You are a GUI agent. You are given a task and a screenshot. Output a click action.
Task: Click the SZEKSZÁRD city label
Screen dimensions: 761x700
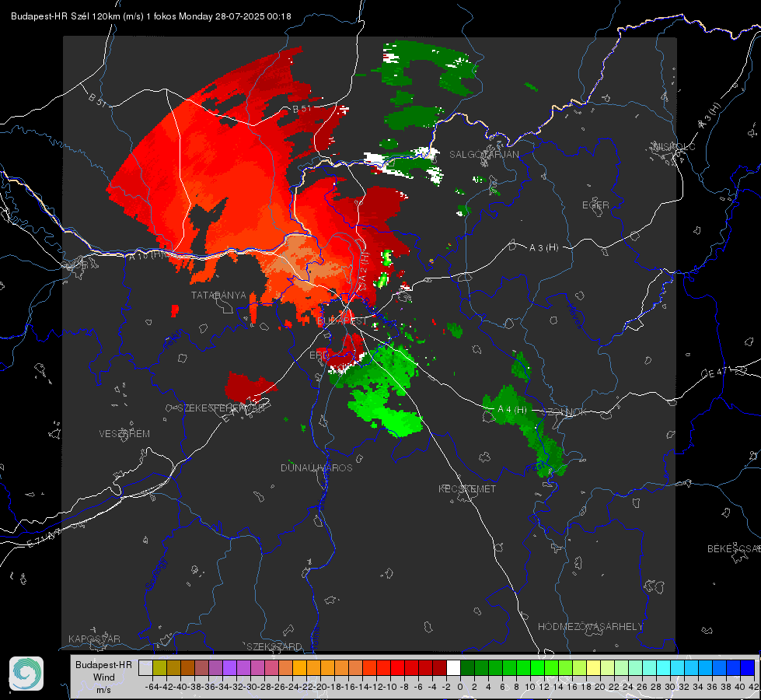click(x=274, y=646)
